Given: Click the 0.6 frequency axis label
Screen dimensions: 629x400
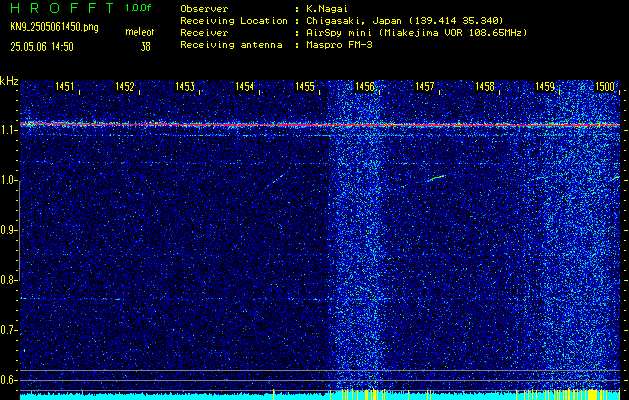Looking at the screenshot, I should (x=8, y=380).
